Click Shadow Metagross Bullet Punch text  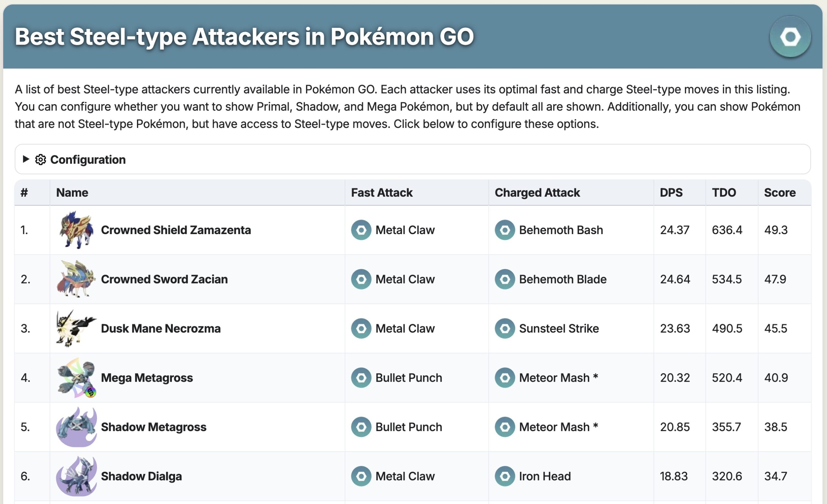pos(409,427)
